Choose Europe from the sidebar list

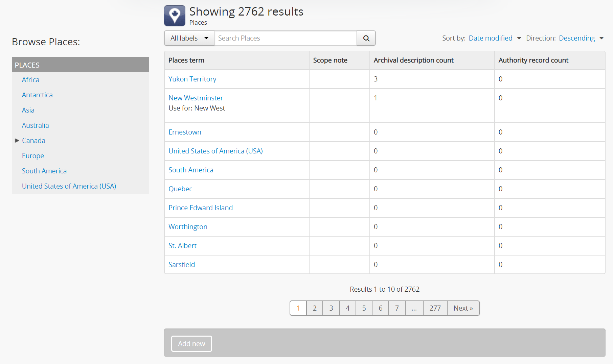tap(33, 156)
